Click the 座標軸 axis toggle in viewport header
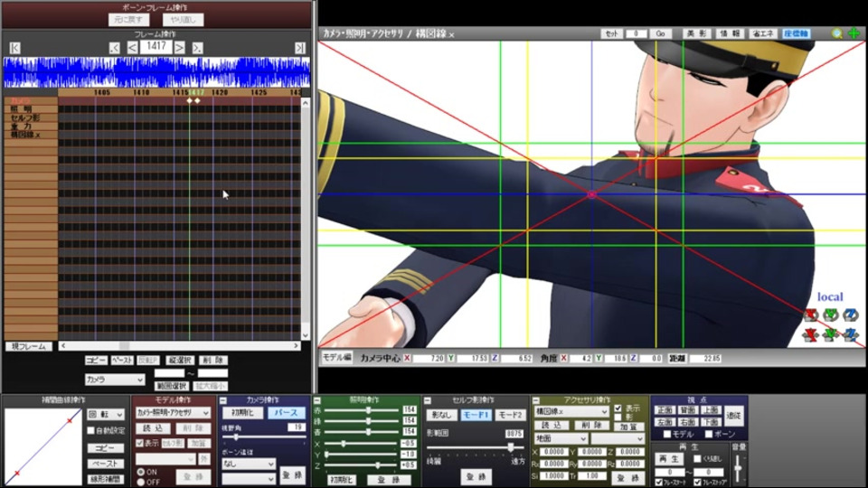 [796, 33]
